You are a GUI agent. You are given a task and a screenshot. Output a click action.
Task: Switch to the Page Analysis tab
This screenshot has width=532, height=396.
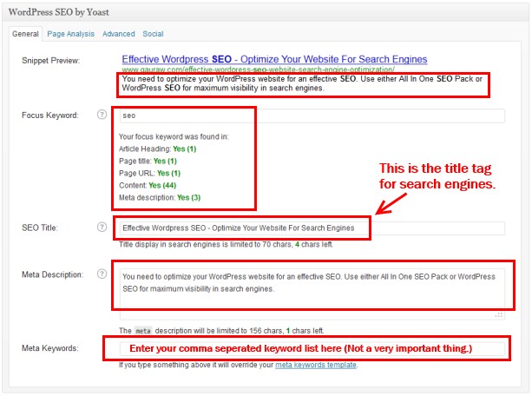click(70, 34)
